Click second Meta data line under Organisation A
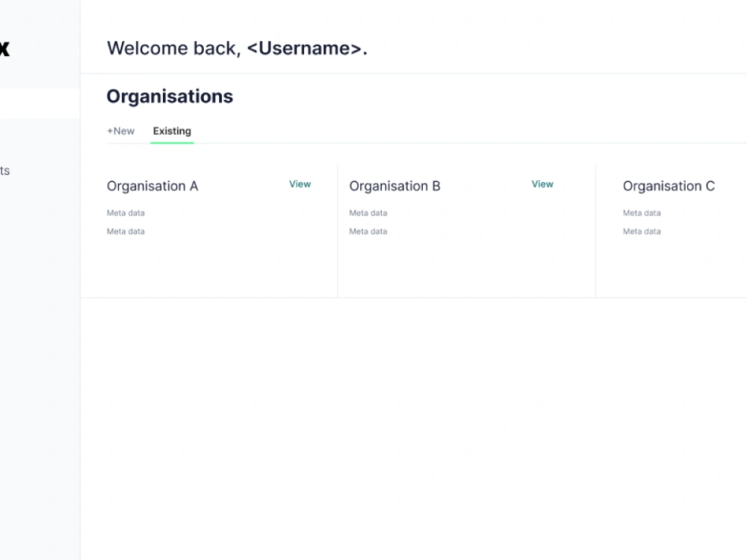 [125, 231]
